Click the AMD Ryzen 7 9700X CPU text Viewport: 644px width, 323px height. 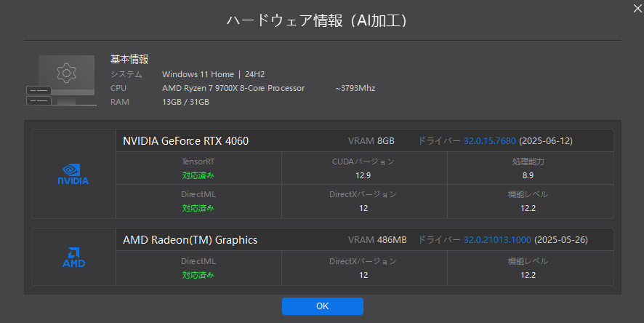(x=233, y=88)
